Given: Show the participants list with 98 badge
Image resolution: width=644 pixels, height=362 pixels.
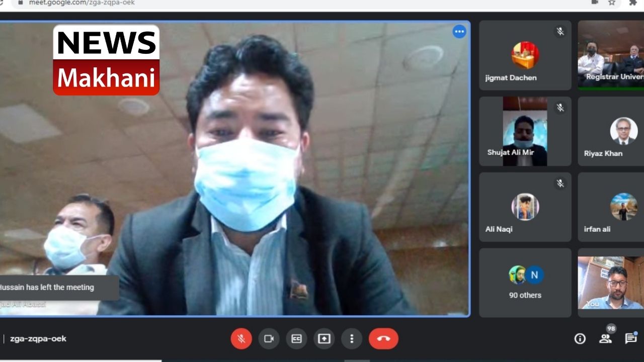Looking at the screenshot, I should click(606, 338).
